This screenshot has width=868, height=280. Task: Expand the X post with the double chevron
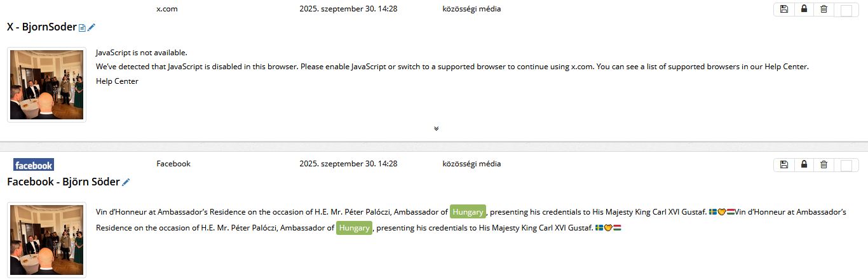(436, 128)
